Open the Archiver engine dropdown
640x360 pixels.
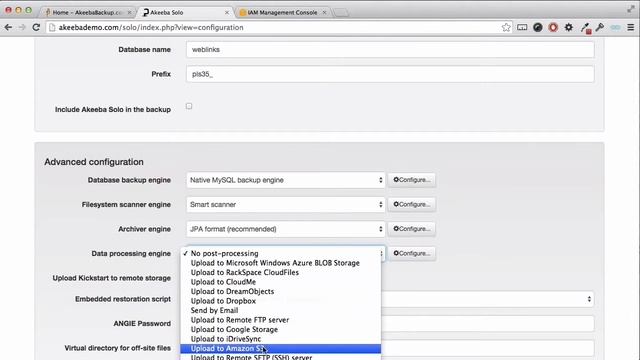coord(286,229)
